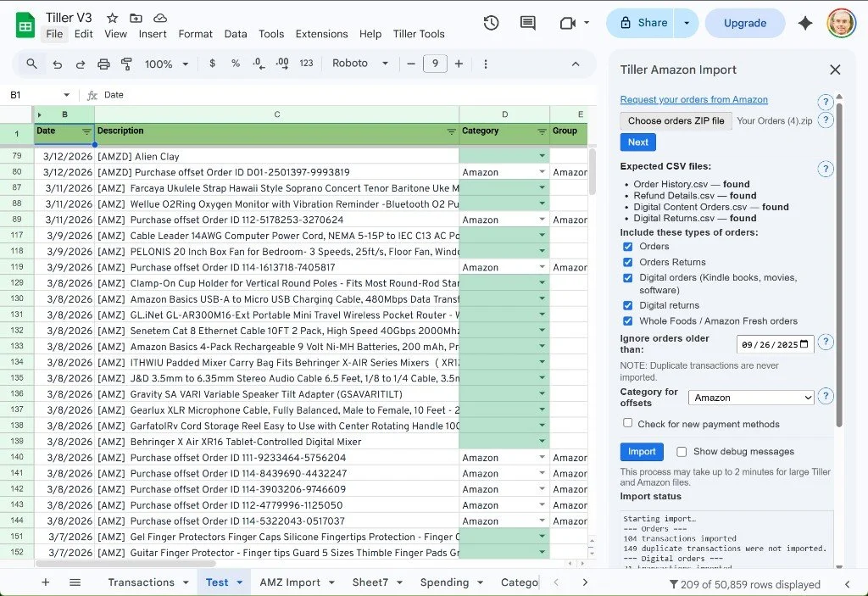Switch to the AMZ Import sheet tab
Viewport: 868px width, 596px height.
(x=290, y=582)
